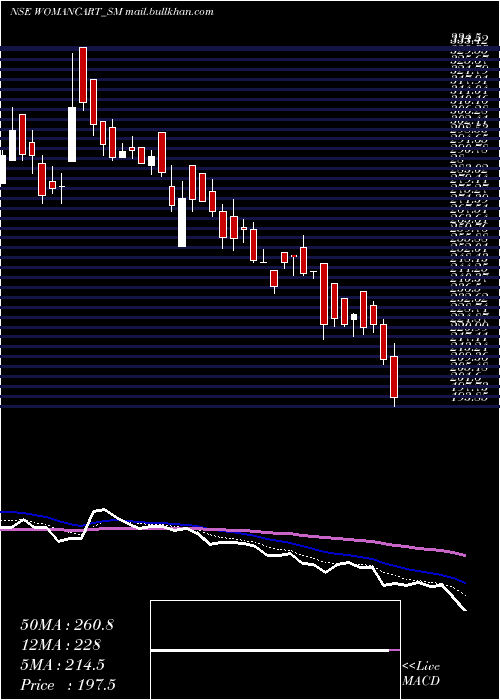500x700 pixels.
Task: Click the Price : 197.5 readout
Action: tap(69, 685)
